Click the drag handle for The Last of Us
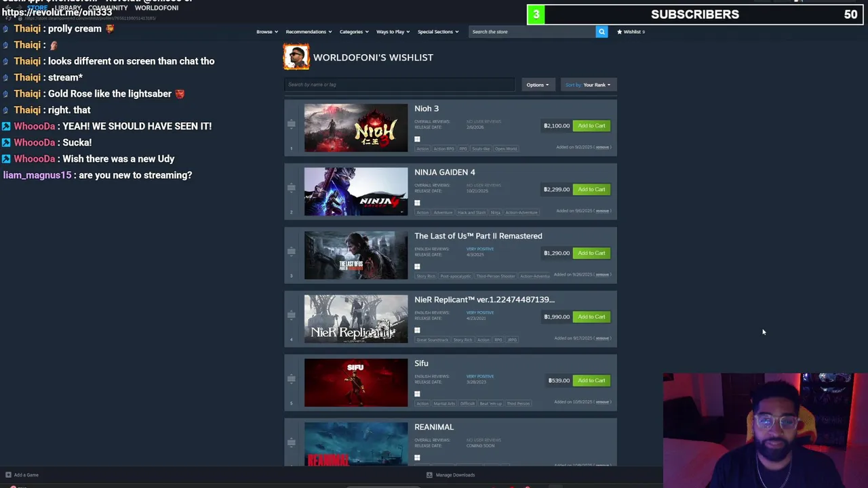The width and height of the screenshot is (868, 488). coord(291,251)
